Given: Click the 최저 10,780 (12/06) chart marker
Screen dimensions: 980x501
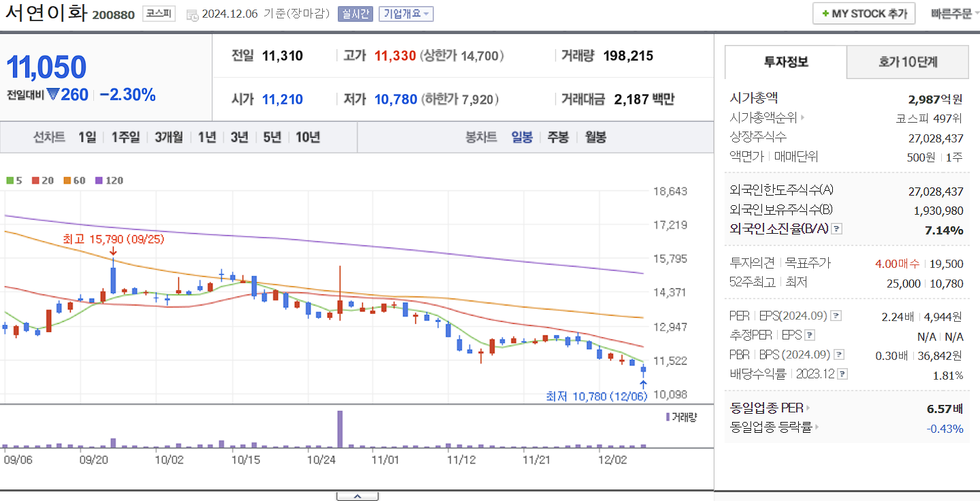Looking at the screenshot, I should (x=597, y=396).
